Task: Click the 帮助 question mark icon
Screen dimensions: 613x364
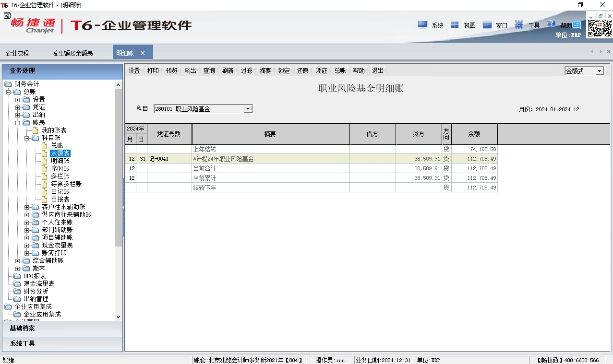Action: tap(552, 24)
